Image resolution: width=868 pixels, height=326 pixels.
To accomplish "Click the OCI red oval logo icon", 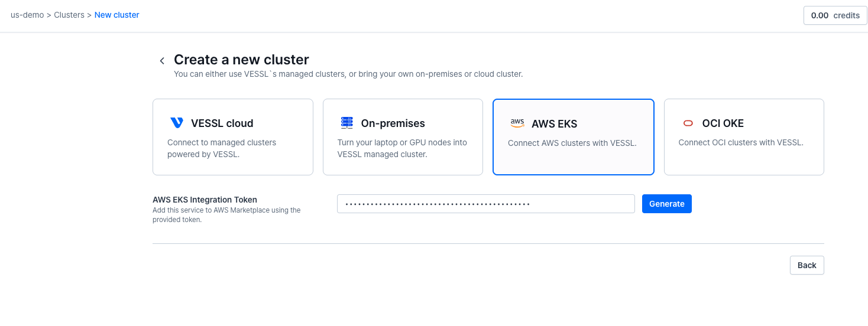I will point(688,123).
